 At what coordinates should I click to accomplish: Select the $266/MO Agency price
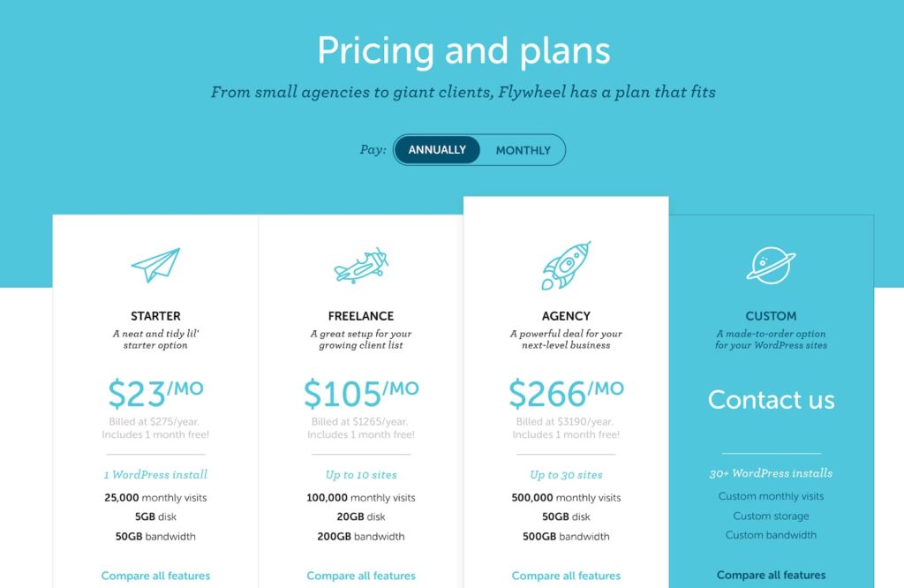566,394
